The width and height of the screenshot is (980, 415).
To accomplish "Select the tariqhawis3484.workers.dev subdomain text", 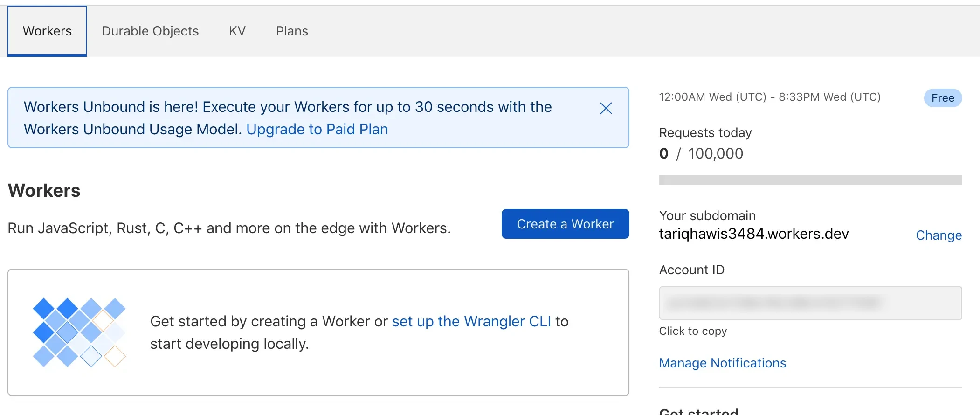I will [754, 234].
